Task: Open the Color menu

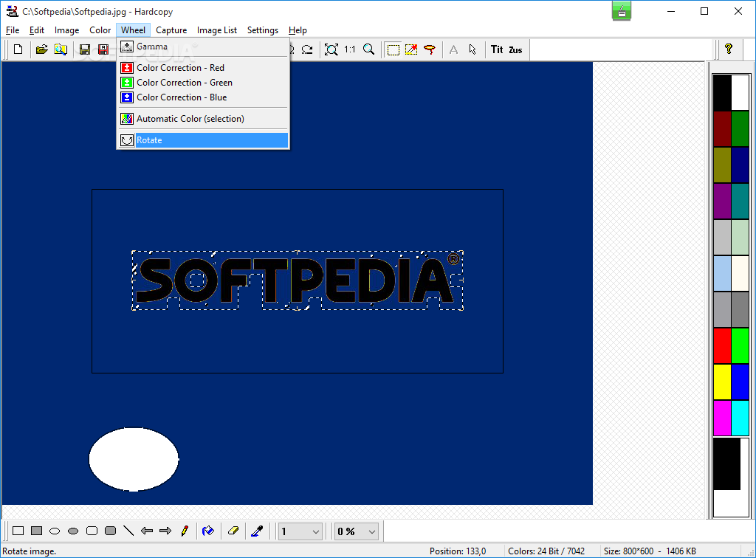Action: pos(100,30)
